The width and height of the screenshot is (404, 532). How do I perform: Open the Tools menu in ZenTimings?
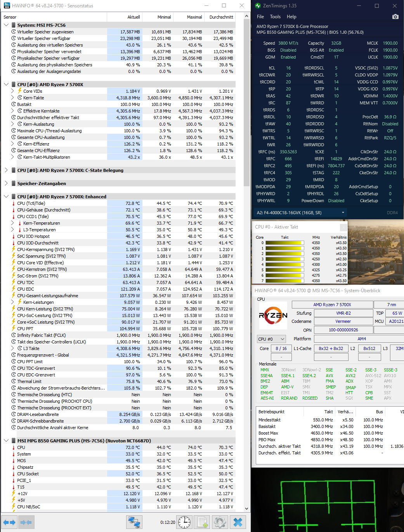coord(275,17)
